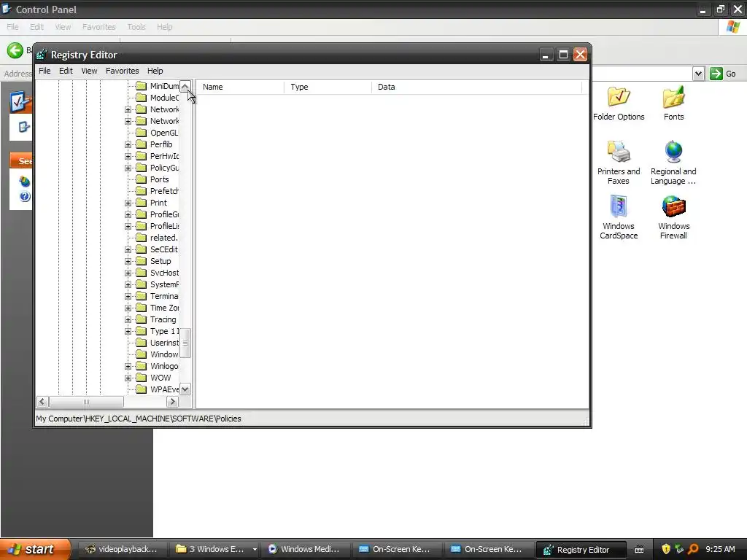Screen dimensions: 747x560
Task: Select the Time Zones tree entry
Action: tap(164, 308)
